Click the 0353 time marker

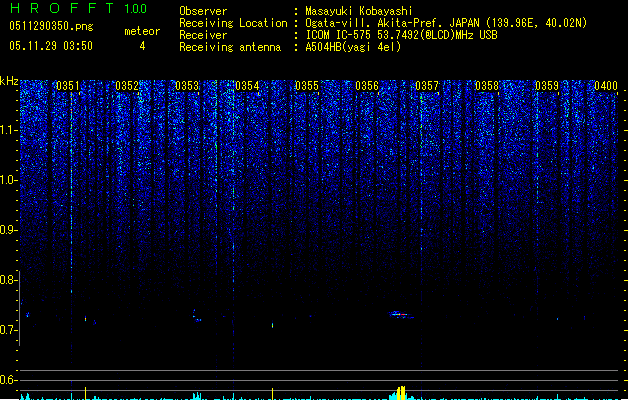point(187,86)
